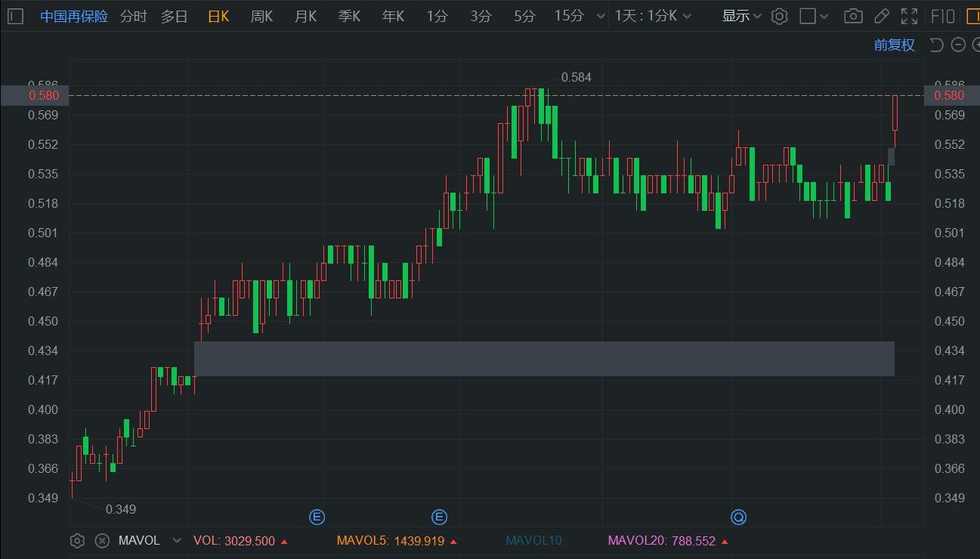980x559 pixels.
Task: Open the F10 company info
Action: point(943,16)
